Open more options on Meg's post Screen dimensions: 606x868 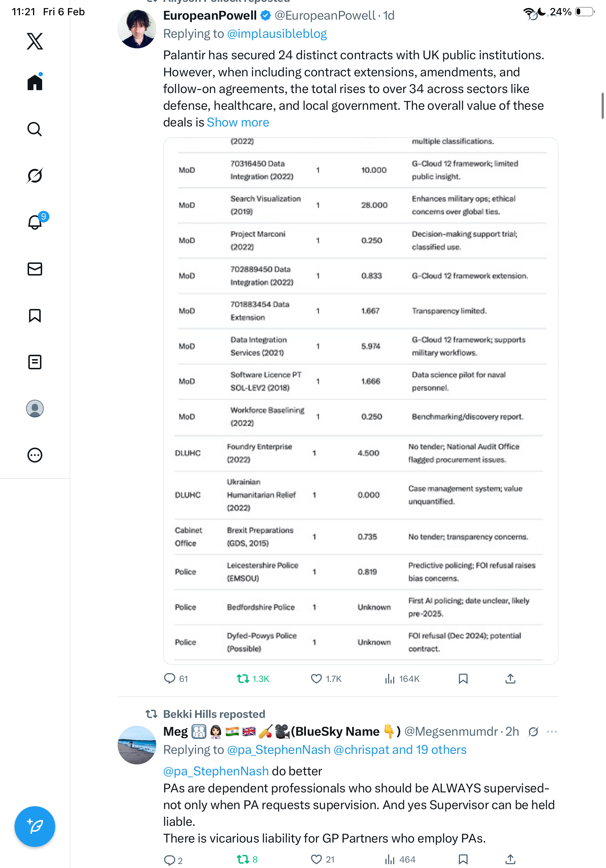point(552,732)
